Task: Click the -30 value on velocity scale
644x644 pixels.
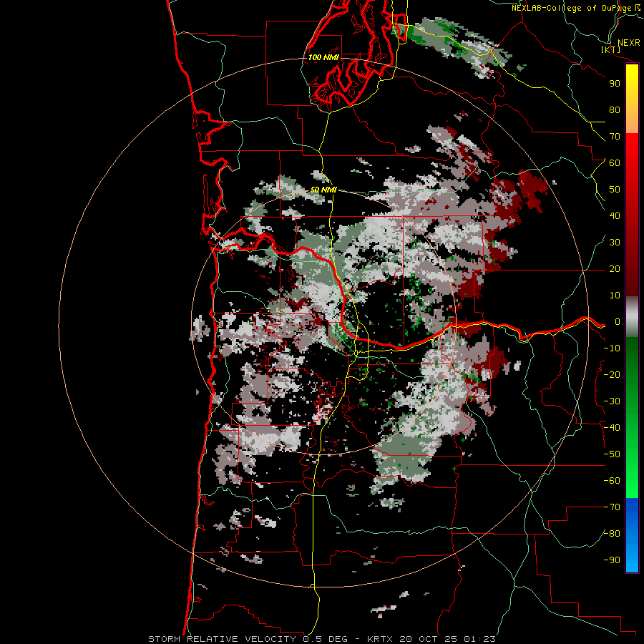Action: (x=612, y=401)
